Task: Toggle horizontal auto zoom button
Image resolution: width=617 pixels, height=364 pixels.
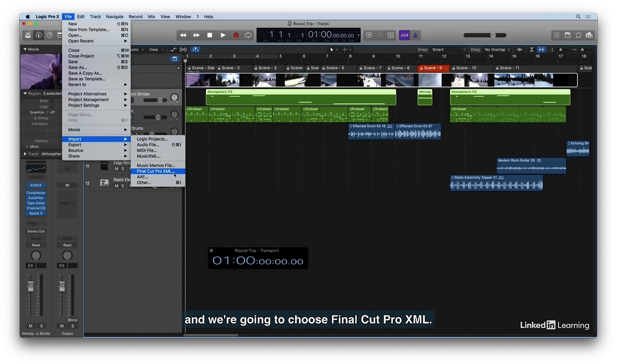Action: 541,50
